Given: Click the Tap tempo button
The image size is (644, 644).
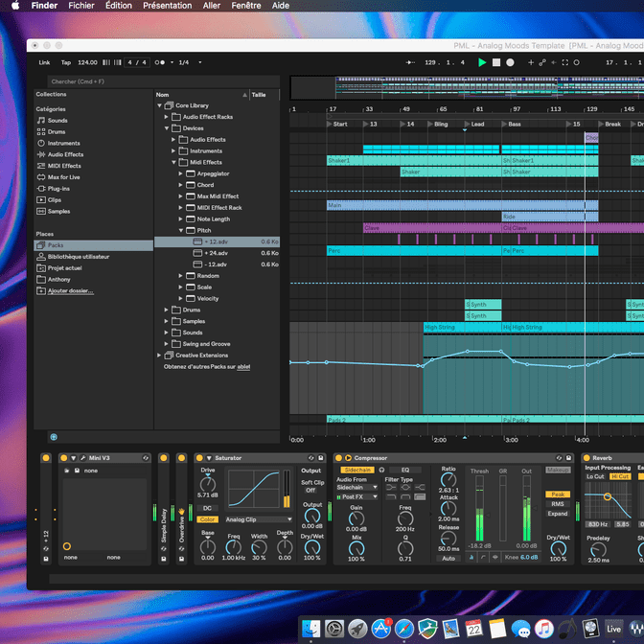Looking at the screenshot, I should pos(66,62).
